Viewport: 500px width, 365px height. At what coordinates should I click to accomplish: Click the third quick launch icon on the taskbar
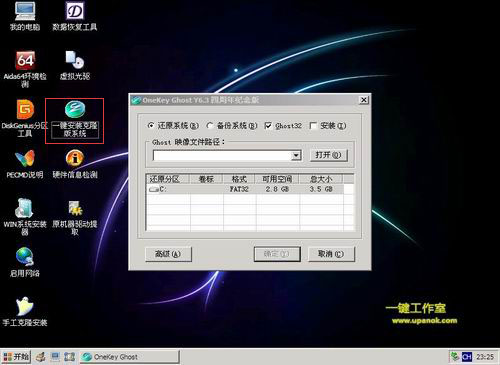click(x=69, y=357)
